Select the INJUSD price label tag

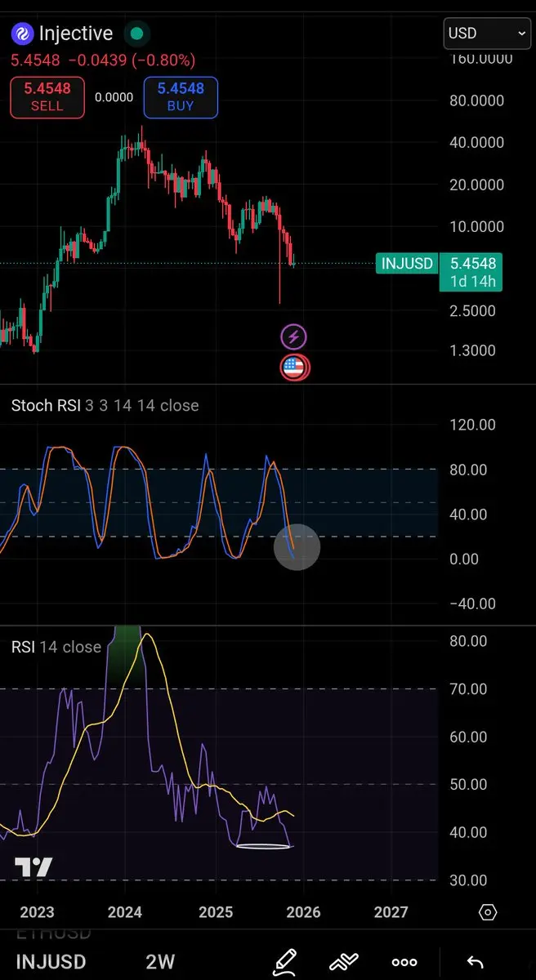(x=406, y=264)
